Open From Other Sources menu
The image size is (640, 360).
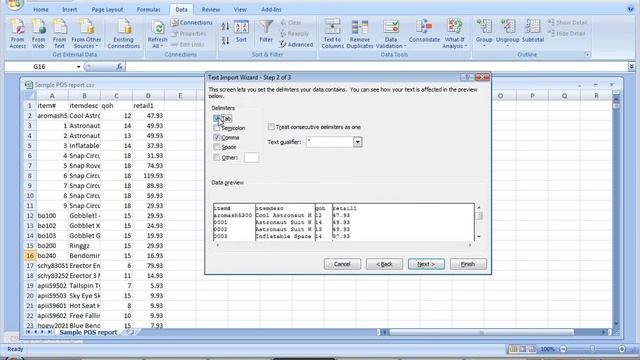tap(86, 33)
